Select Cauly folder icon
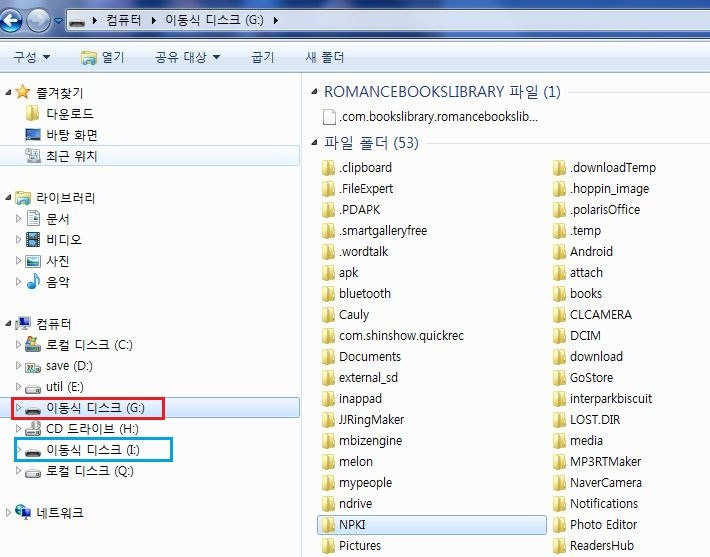This screenshot has width=710, height=557. point(328,314)
